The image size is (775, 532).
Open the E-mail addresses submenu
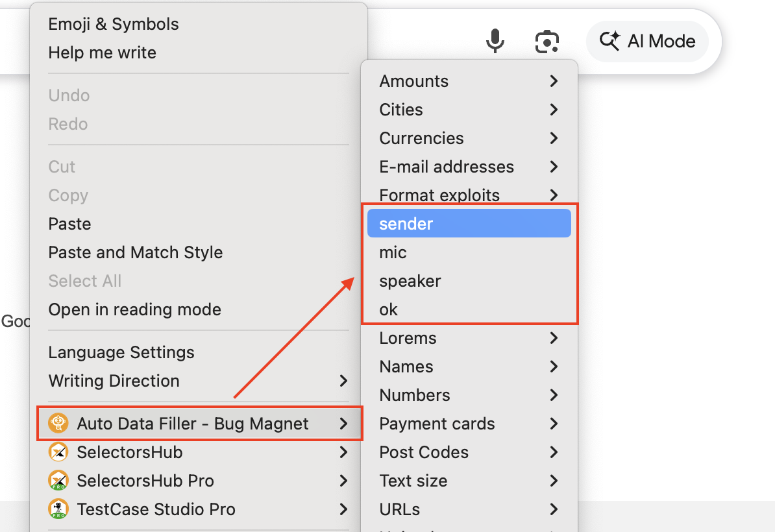[447, 167]
